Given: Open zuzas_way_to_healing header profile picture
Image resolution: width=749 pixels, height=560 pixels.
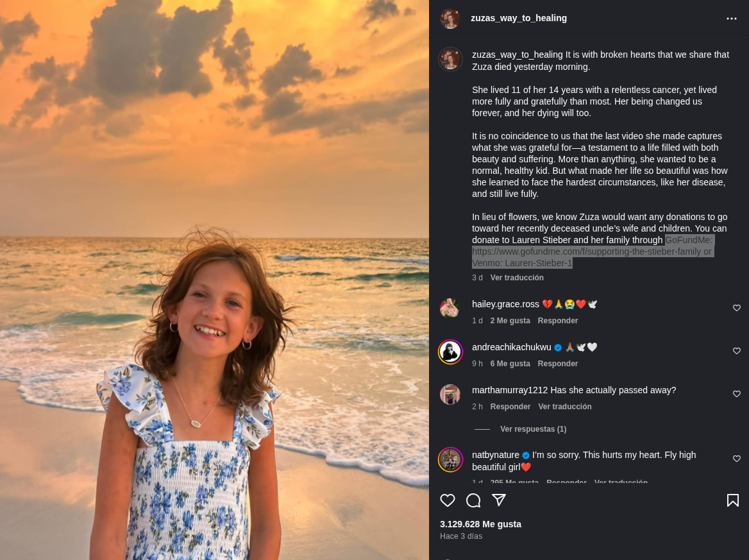Looking at the screenshot, I should (x=450, y=19).
